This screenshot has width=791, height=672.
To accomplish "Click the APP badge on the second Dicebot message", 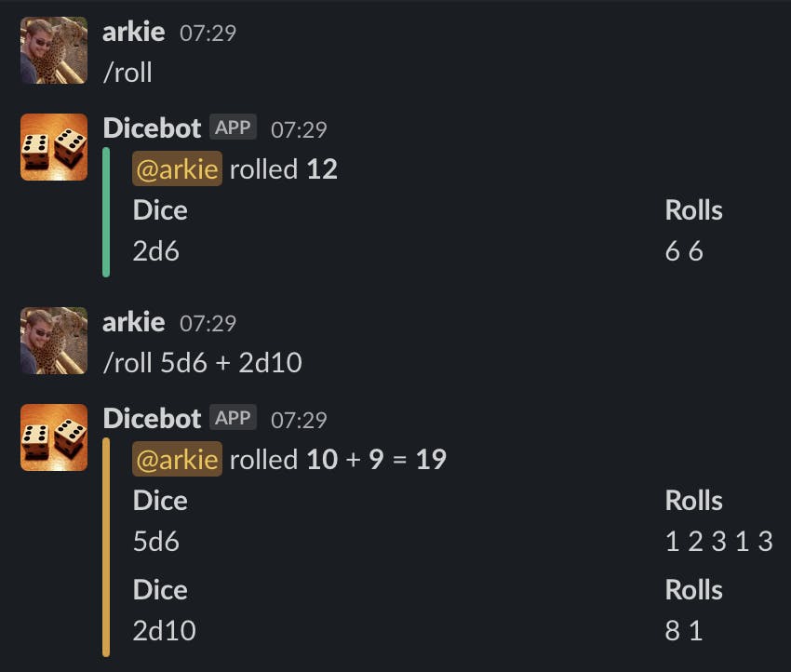I will 231,418.
